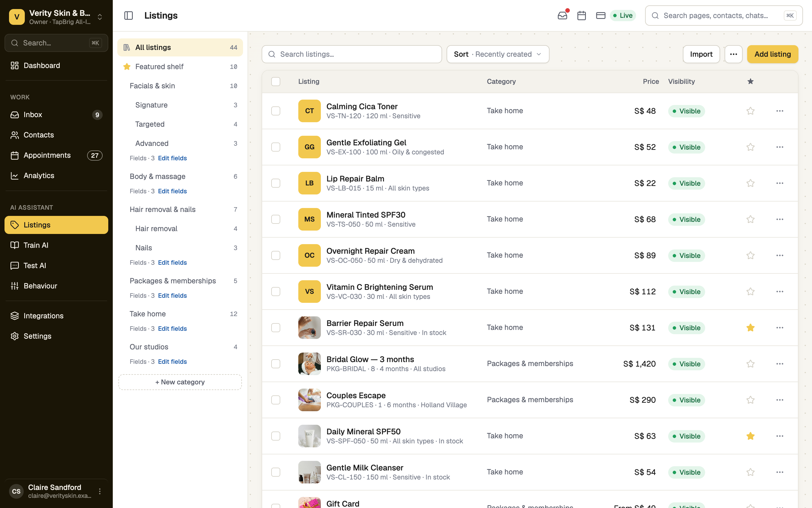The height and width of the screenshot is (508, 812).
Task: Click the Add listing button
Action: tap(773, 54)
